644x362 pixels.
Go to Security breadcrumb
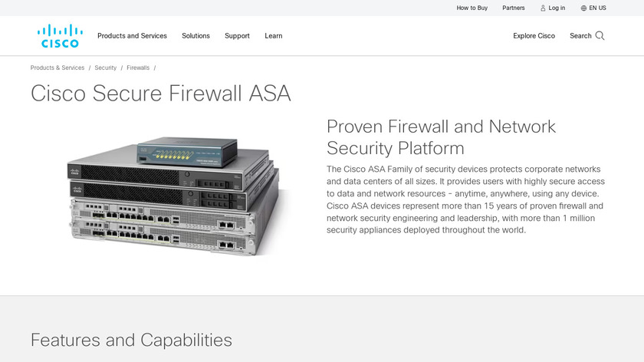(106, 67)
